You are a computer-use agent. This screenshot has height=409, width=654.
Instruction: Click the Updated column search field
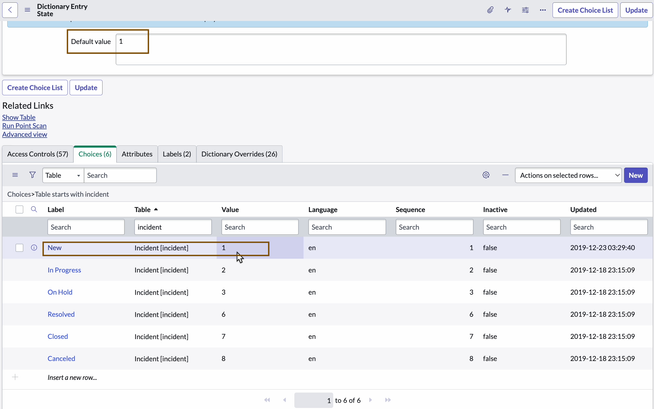coord(609,227)
